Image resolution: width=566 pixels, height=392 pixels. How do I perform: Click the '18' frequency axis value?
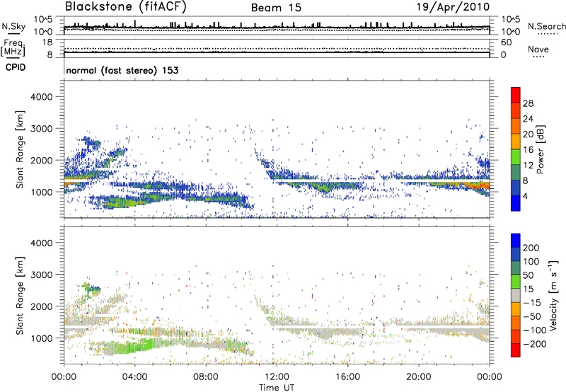coord(47,42)
